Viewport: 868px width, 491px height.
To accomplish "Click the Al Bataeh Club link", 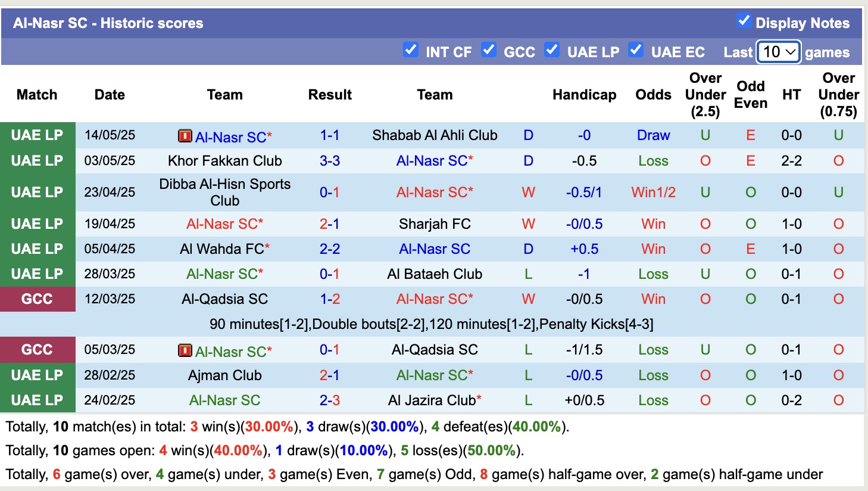I will (x=435, y=274).
